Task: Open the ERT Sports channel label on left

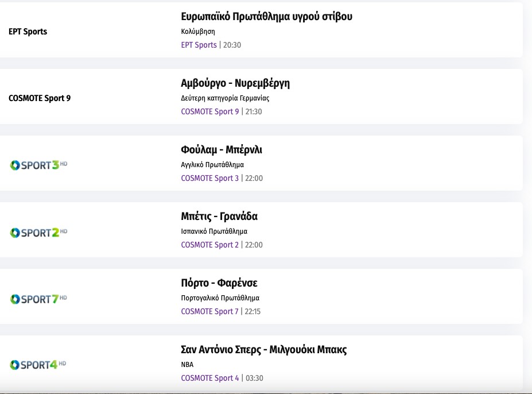Action: pyautogui.click(x=28, y=32)
